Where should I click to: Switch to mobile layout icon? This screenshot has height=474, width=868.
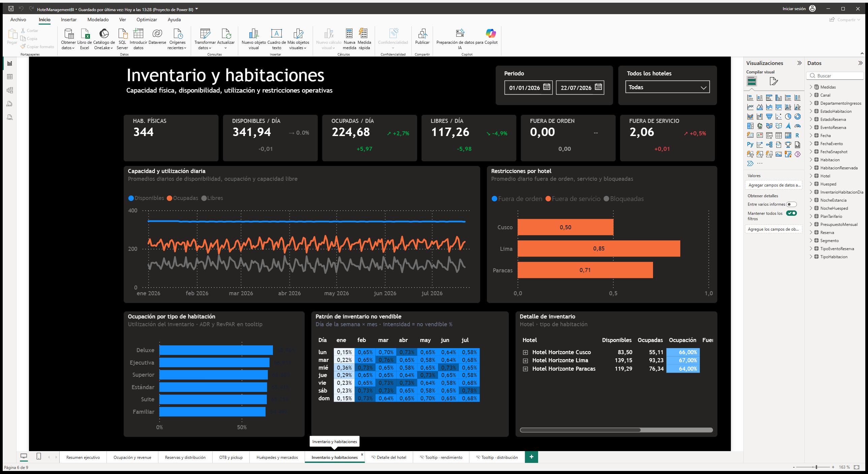point(39,456)
